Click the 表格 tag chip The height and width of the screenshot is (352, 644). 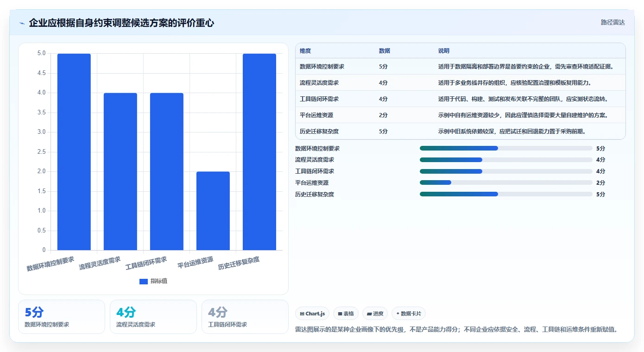pyautogui.click(x=346, y=314)
